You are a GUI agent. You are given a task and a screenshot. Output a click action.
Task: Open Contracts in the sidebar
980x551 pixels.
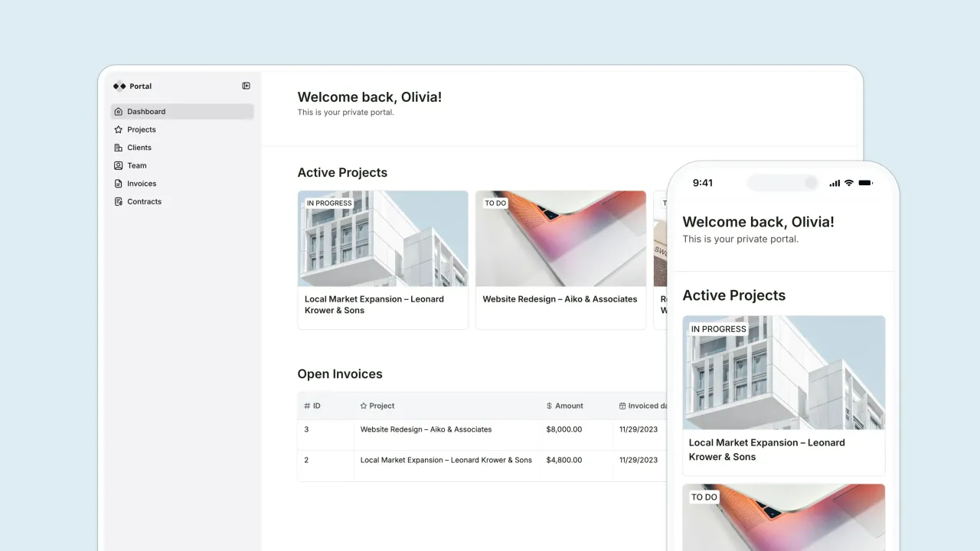(182, 202)
